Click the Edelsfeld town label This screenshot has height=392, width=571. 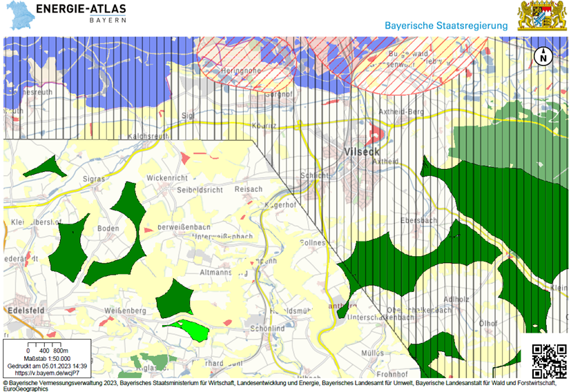(25, 311)
